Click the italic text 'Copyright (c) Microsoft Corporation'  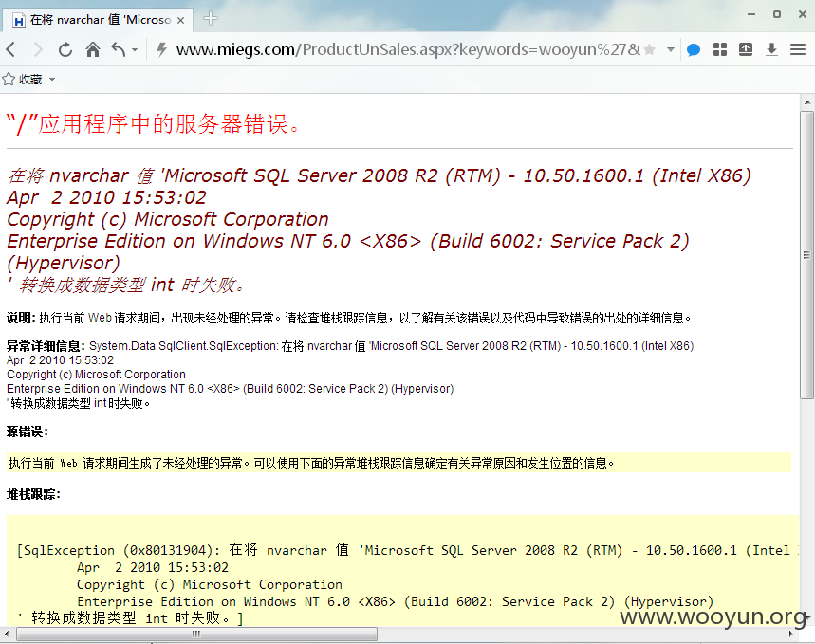pyautogui.click(x=167, y=219)
